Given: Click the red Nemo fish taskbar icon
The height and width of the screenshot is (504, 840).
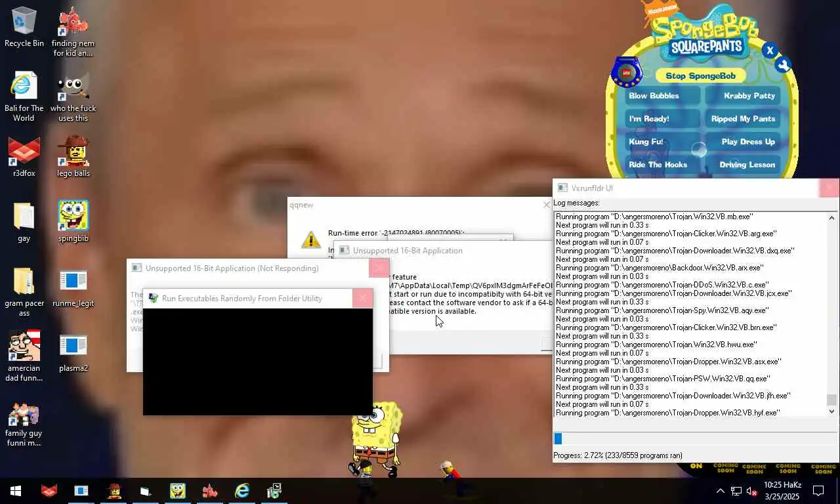Looking at the screenshot, I should click(x=210, y=491).
